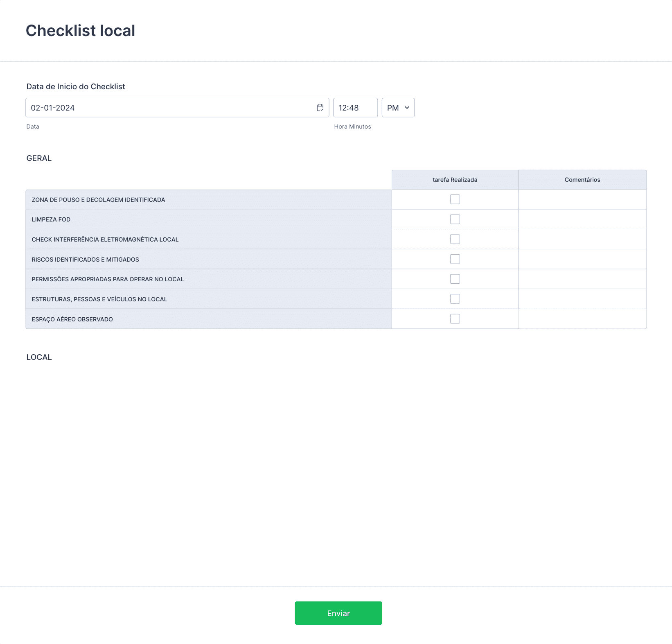
Task: Check PERMISSÕES APROPRIADAS PARA OPERAR NO LOCAL
Action: coord(455,279)
